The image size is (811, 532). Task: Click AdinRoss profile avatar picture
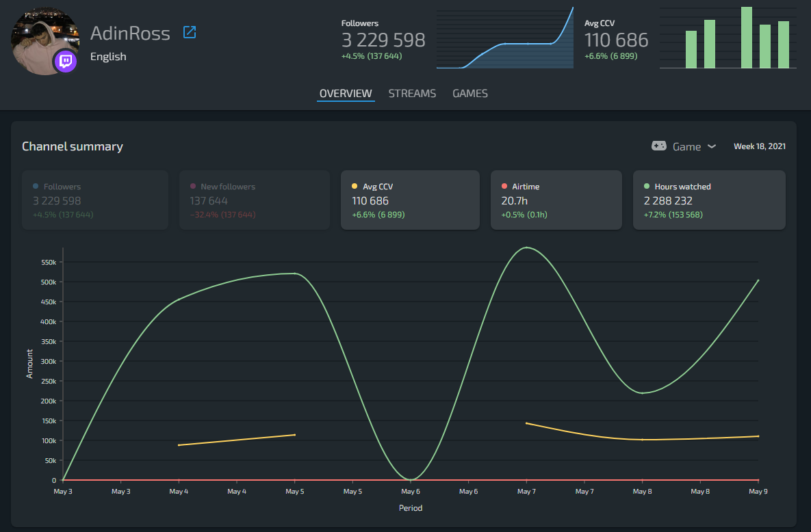44,41
